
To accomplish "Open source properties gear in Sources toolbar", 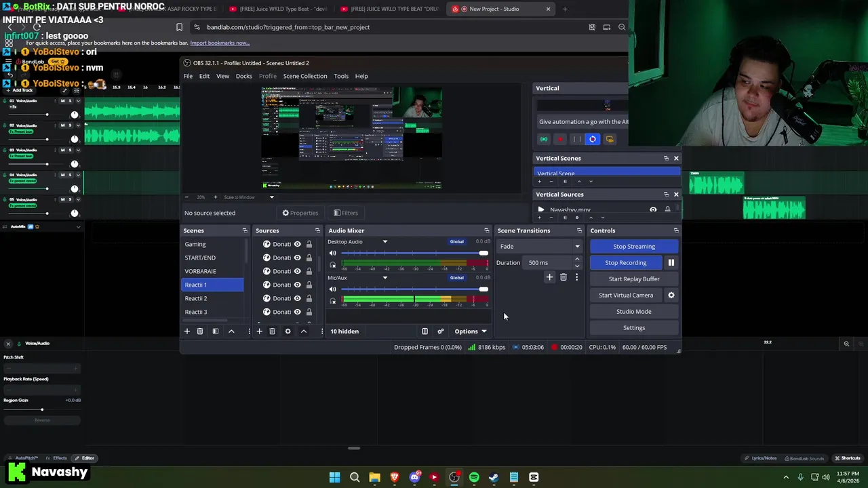I will pos(288,331).
